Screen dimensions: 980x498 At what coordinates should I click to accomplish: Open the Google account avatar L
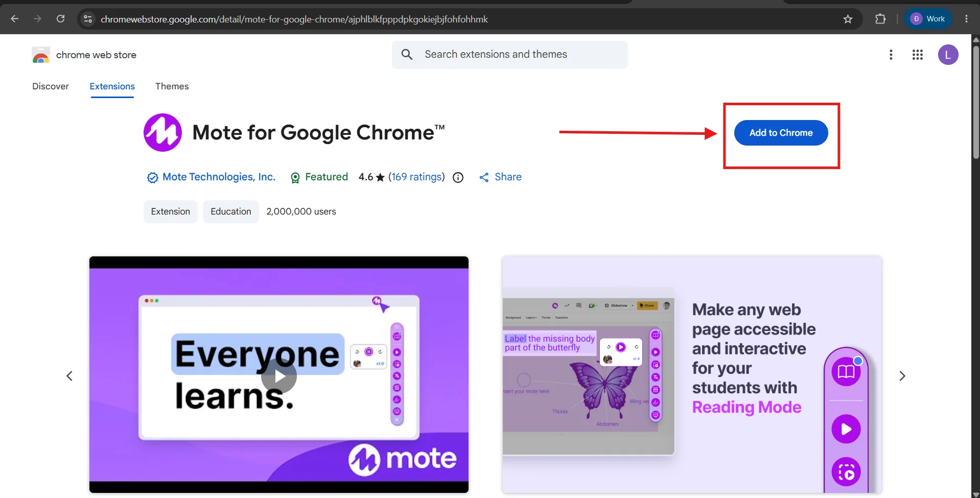tap(948, 55)
